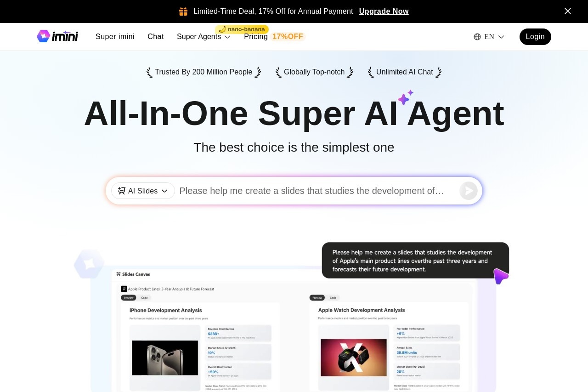Select the Code tab on the Apple Watch slide
Screen dimensions: 588x392
333,298
